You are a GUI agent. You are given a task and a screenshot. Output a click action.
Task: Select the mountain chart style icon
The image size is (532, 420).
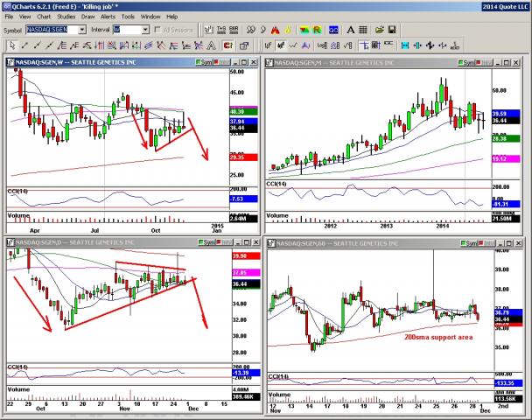[305, 45]
